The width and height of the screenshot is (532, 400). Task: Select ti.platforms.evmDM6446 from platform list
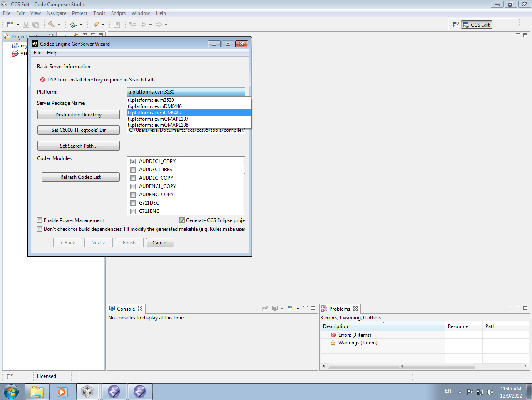click(x=189, y=106)
